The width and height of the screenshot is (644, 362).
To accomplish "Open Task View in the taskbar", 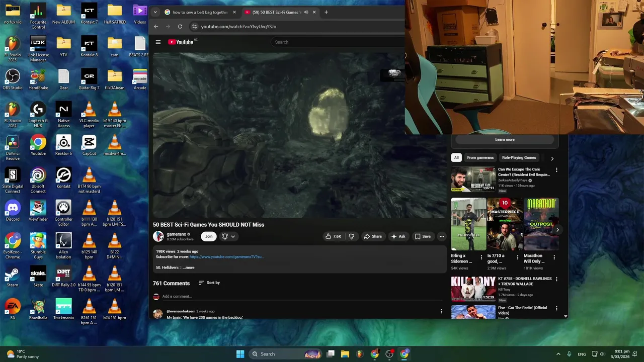I will coord(331,354).
